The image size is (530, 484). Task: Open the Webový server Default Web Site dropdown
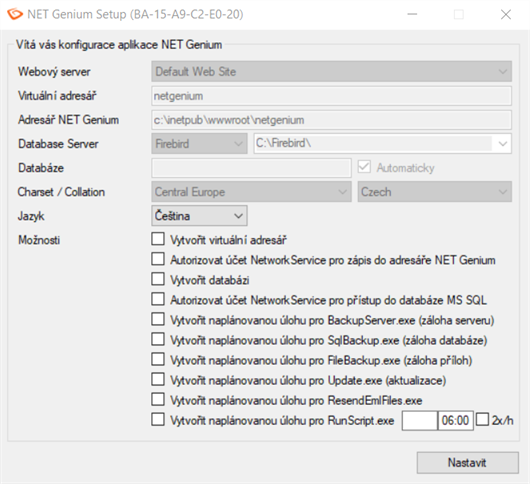tap(332, 71)
